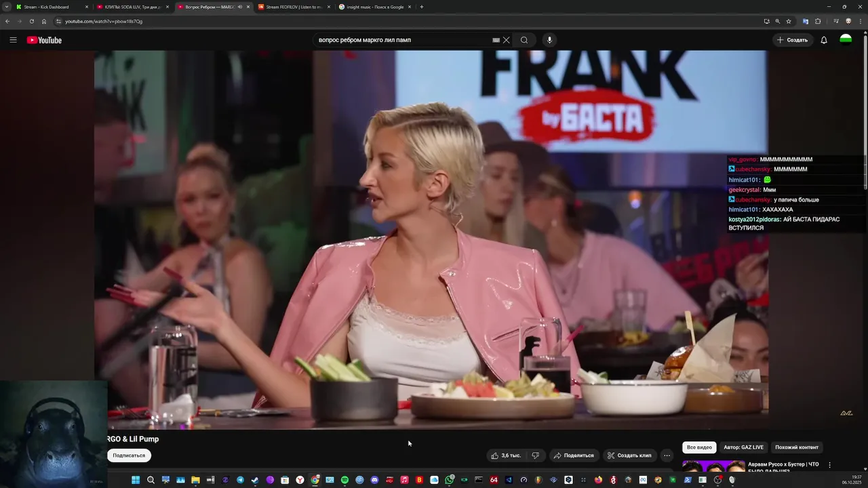Close the Stream - Kick Dashboard tab
Viewport: 868px width, 488px height.
pos(87,7)
